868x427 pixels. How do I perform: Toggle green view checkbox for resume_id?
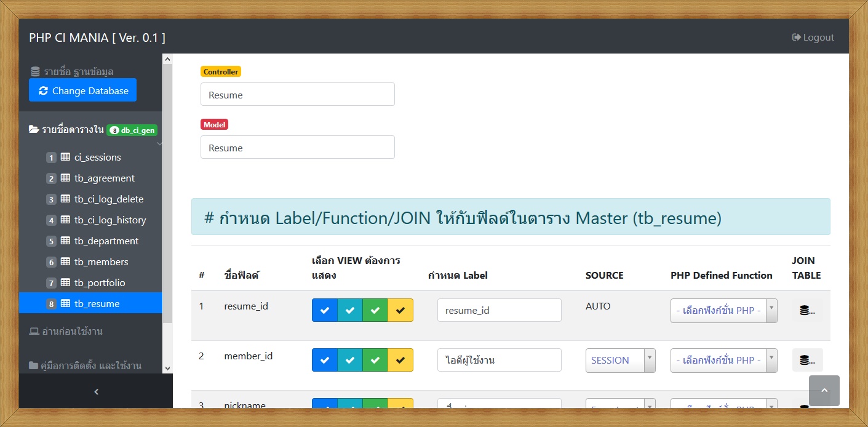pos(375,310)
